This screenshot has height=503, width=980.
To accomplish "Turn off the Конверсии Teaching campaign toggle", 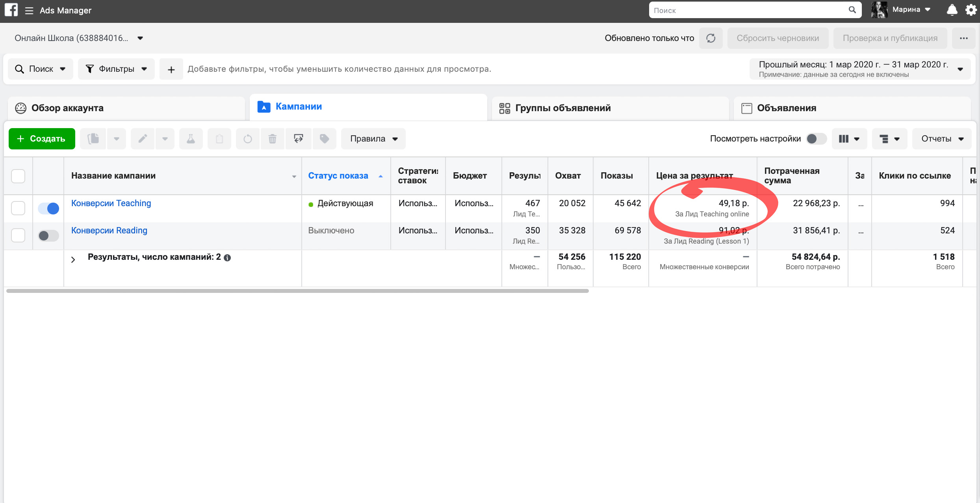I will coord(48,208).
